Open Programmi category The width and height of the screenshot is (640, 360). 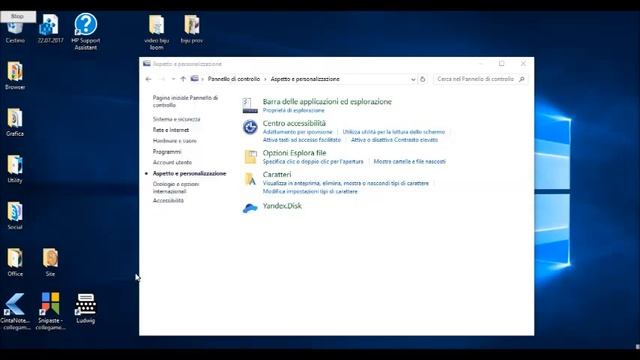point(167,152)
